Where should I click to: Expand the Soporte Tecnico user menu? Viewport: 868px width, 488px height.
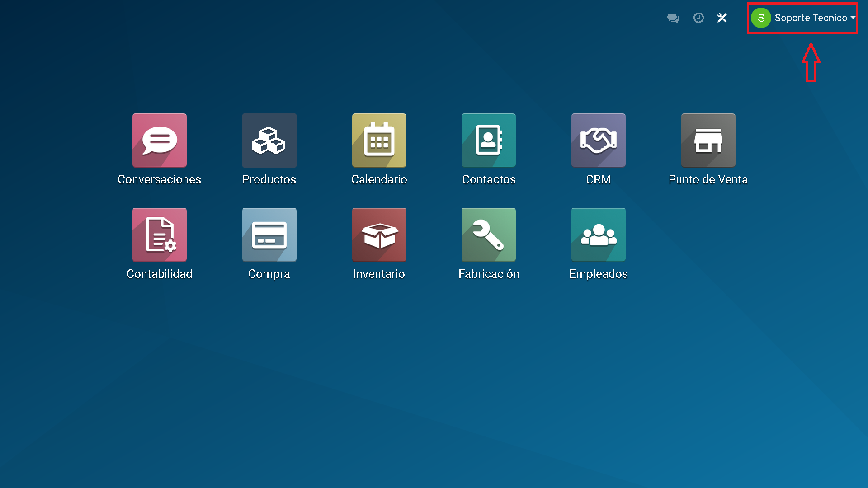tap(811, 18)
